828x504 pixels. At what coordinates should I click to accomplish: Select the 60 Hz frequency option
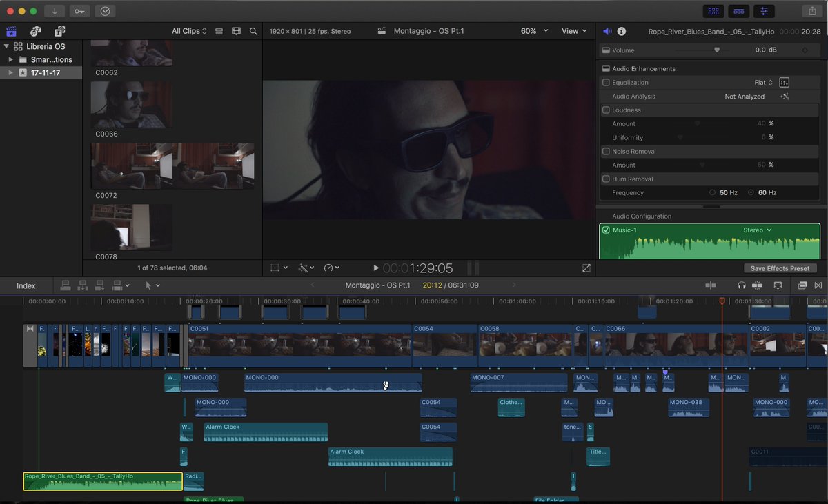[x=751, y=193]
